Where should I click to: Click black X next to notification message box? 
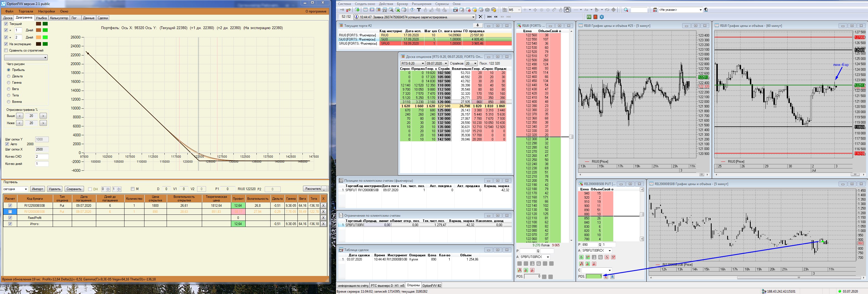tap(480, 17)
